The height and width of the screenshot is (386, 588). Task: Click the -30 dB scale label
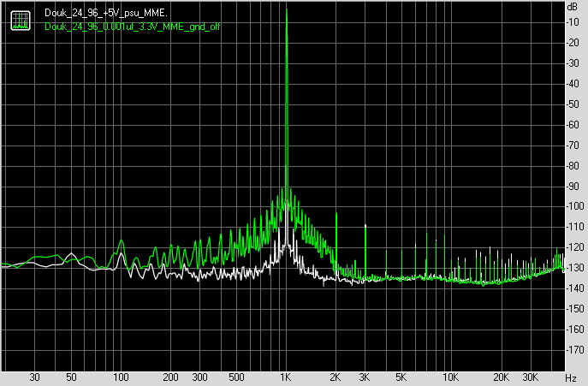(573, 63)
